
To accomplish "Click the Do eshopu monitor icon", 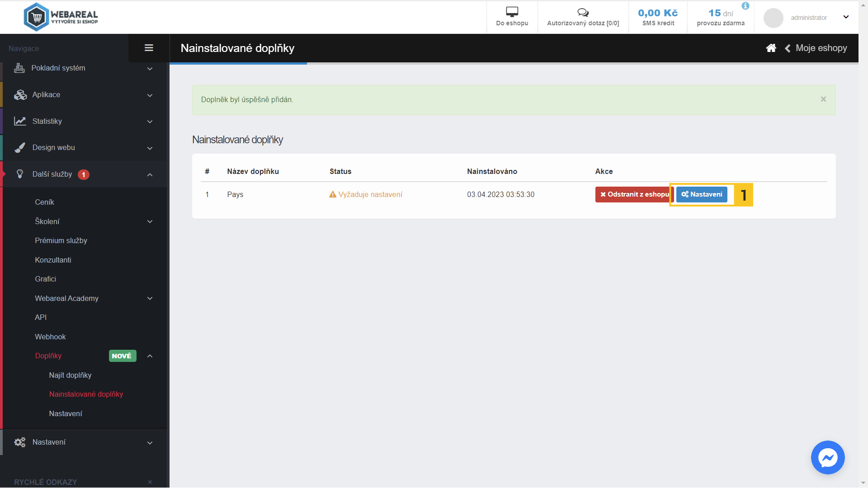I will pos(512,12).
